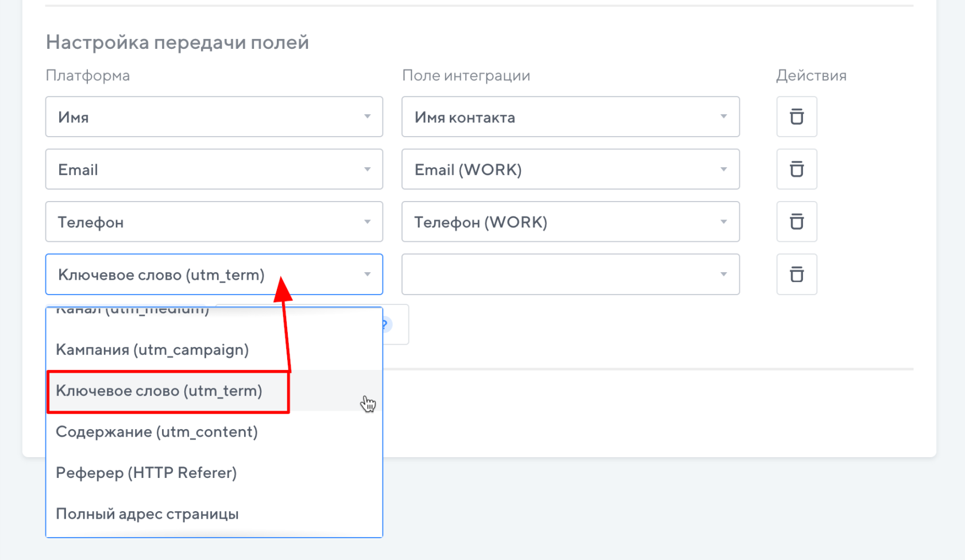Delete the utm_term row using trash icon

(x=796, y=275)
